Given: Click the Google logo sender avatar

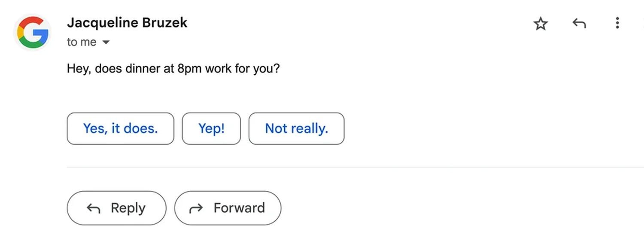Looking at the screenshot, I should click(x=33, y=32).
